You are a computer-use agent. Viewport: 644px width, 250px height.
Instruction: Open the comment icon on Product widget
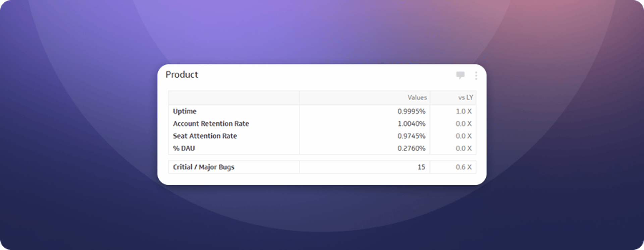pos(460,75)
